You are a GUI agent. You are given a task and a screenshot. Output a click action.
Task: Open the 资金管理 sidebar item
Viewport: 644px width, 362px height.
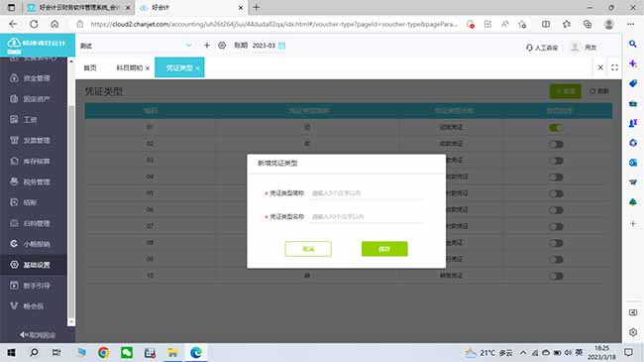pos(34,78)
